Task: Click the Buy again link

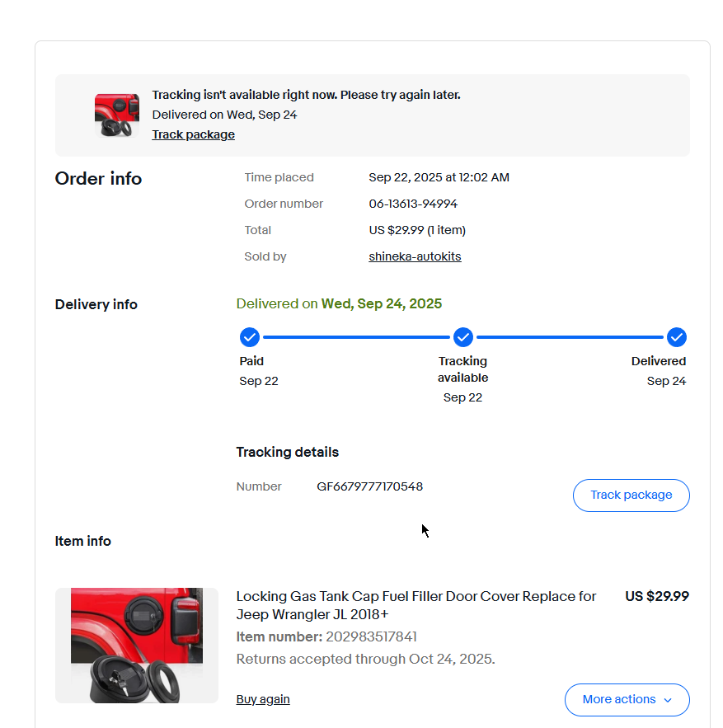Action: point(263,699)
